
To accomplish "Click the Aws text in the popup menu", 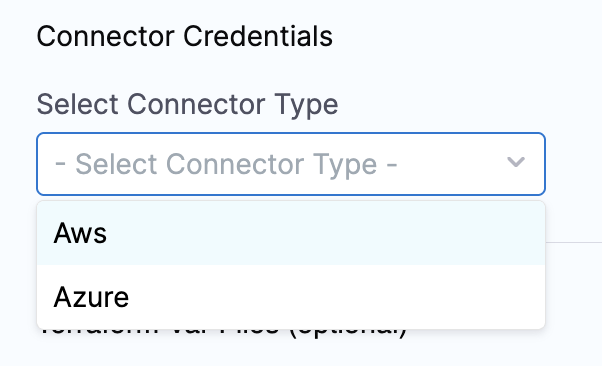I will 80,233.
